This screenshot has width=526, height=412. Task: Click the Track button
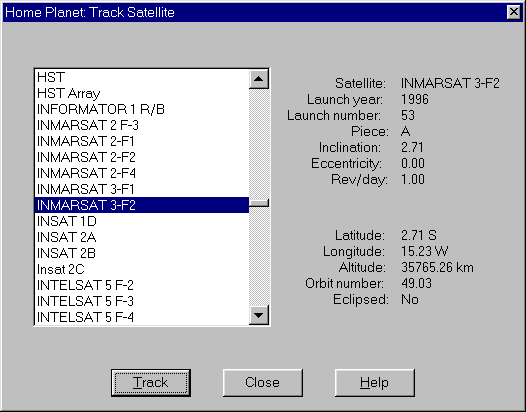click(151, 383)
